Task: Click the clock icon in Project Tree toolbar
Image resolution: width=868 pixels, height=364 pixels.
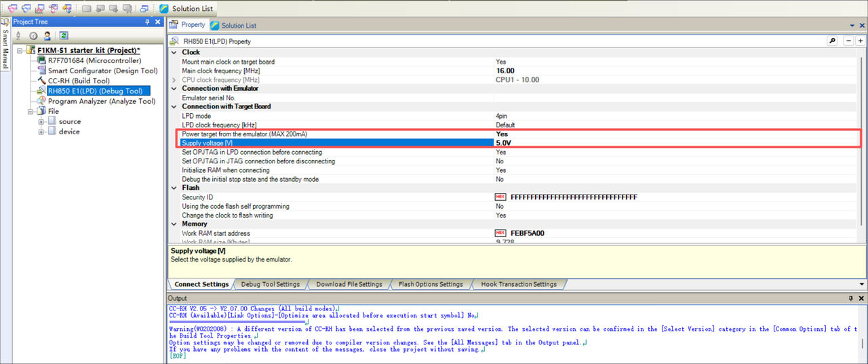Action: (33, 35)
